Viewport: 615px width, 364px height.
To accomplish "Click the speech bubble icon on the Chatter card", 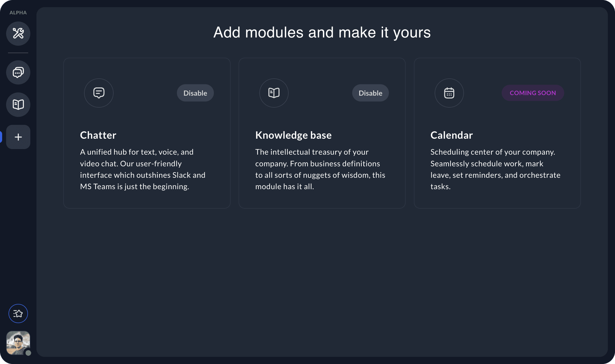I will coord(98,93).
